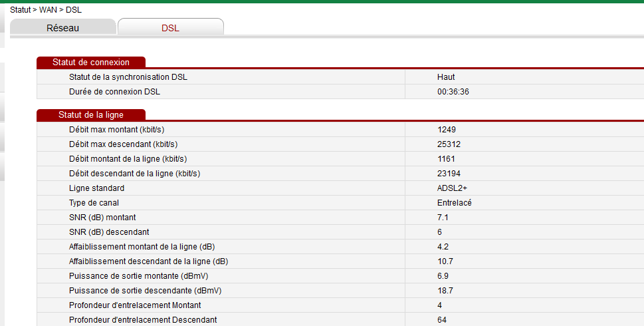Switch to the Réseau tab
The width and height of the screenshot is (644, 326).
pos(62,28)
